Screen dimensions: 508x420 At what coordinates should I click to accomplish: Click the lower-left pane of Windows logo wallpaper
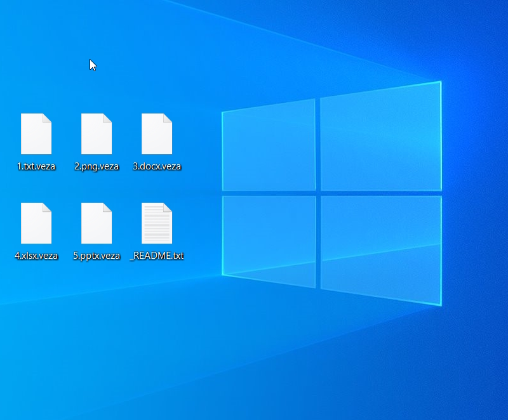pos(269,238)
